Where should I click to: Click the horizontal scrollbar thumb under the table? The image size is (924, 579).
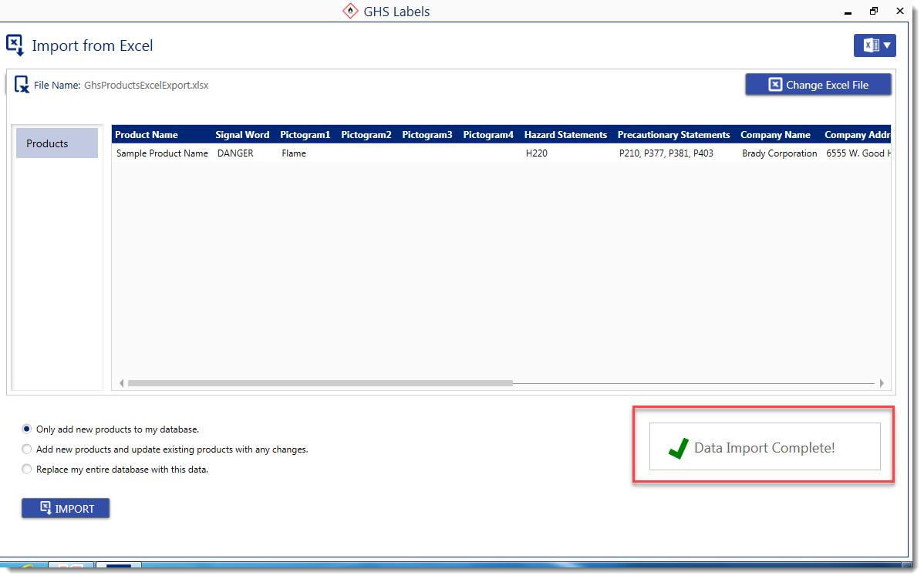point(320,382)
